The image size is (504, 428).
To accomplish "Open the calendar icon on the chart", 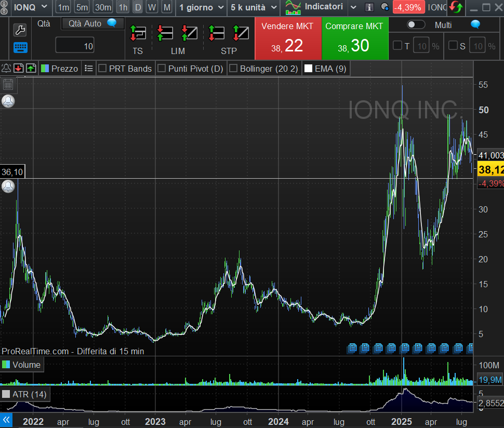I will coord(8,85).
